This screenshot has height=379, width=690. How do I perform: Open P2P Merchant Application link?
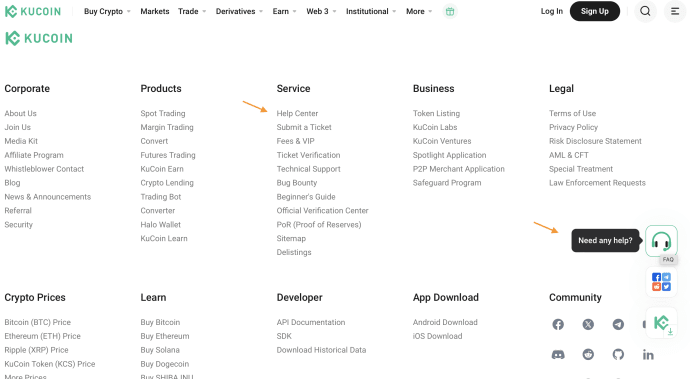(459, 169)
